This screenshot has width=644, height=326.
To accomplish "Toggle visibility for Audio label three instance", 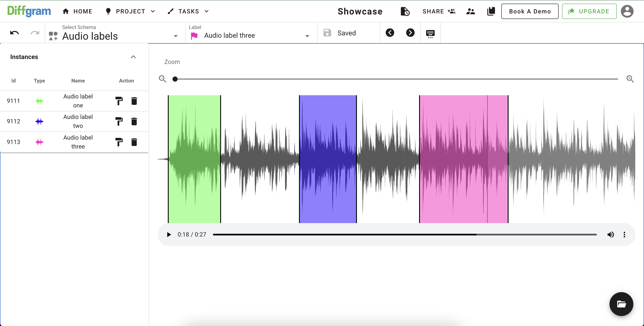I will [39, 142].
